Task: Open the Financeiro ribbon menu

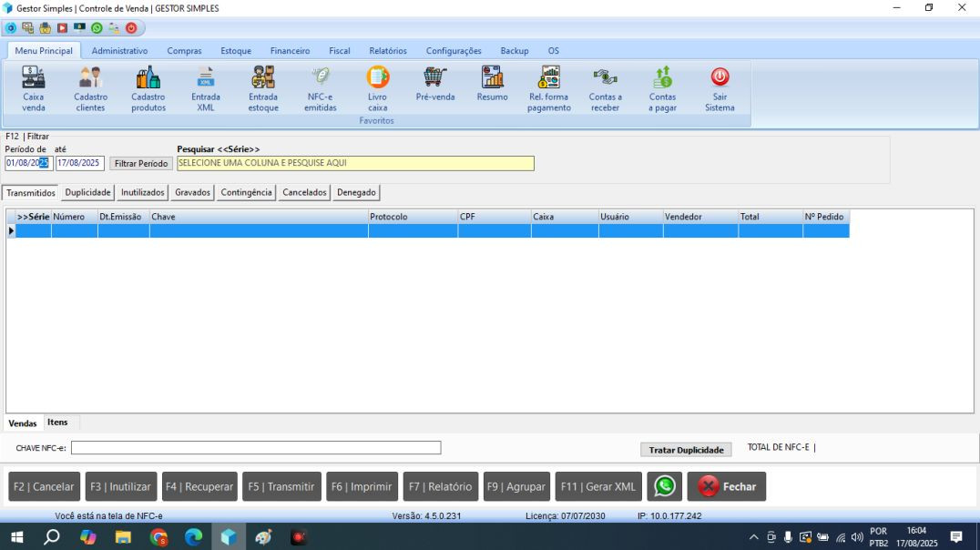Action: tap(290, 51)
